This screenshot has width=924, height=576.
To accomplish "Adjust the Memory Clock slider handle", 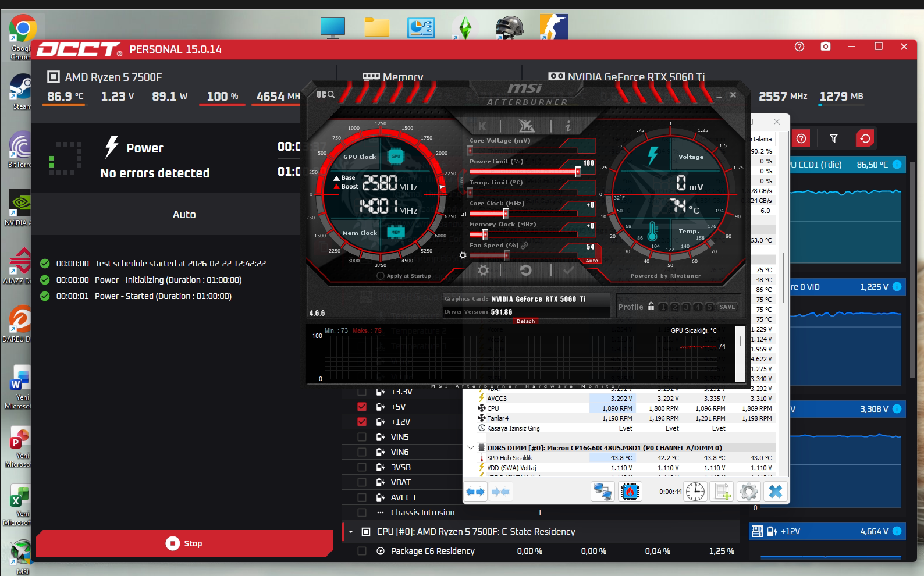I will pyautogui.click(x=485, y=234).
